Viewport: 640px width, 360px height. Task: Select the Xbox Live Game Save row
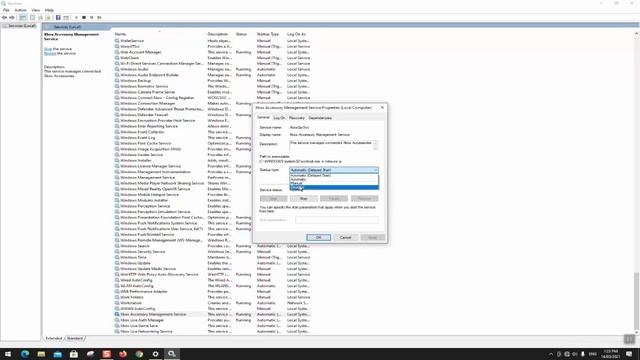click(x=212, y=326)
